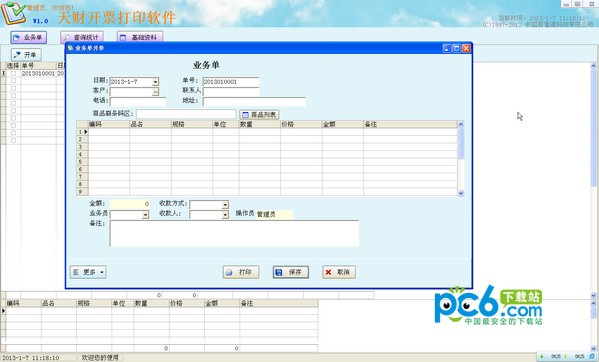Click the 取消 red X button

338,272
